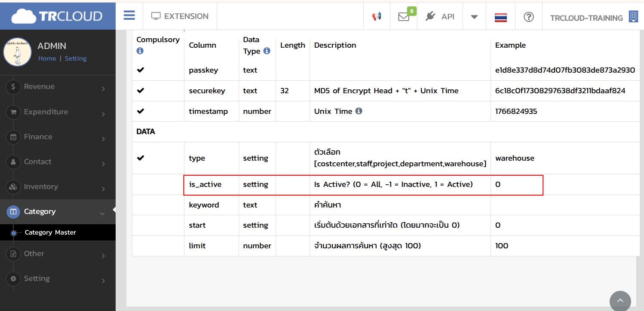Viewport: 644px width, 311px height.
Task: Click the info icon beside Data Type
Action: click(x=267, y=51)
